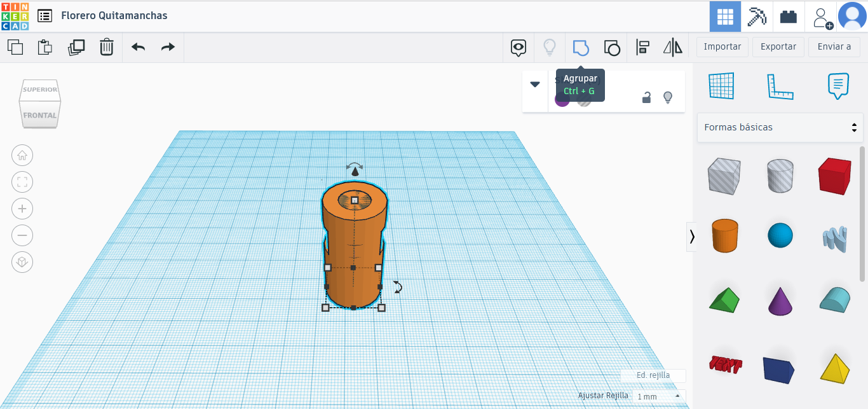Viewport: 868px width, 409px height.
Task: Collapse the shapes side panel chevron
Action: click(x=692, y=237)
